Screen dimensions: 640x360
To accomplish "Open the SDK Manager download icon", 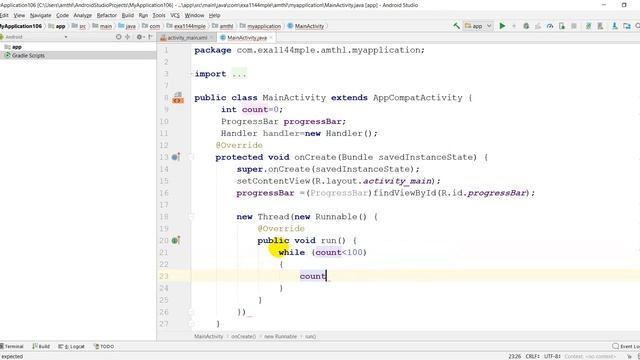I will pyautogui.click(x=615, y=26).
